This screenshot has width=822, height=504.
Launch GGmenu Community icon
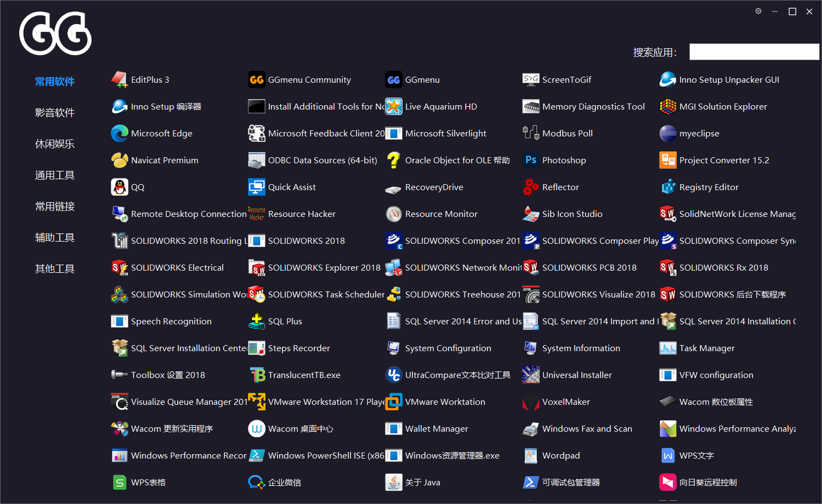pos(257,79)
